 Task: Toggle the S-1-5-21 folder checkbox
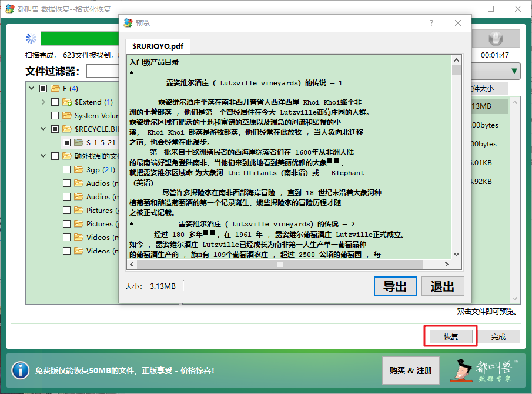(67, 142)
